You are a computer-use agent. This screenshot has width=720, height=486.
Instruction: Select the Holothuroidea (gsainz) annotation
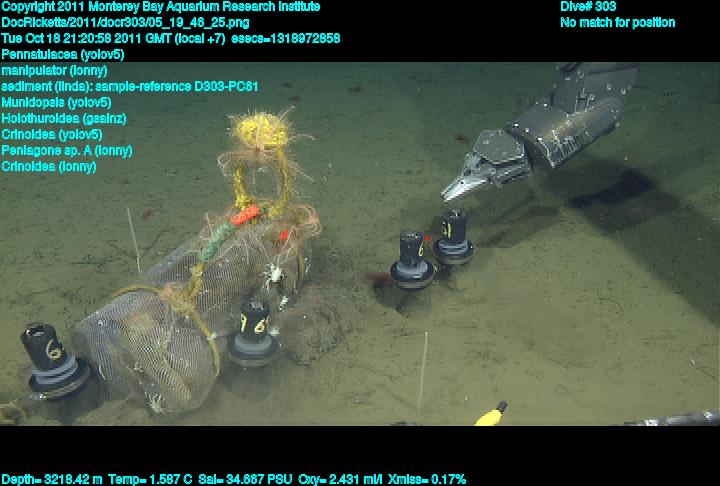point(64,119)
